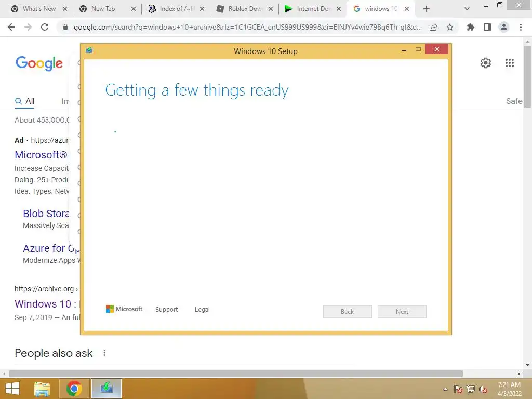532x399 pixels.
Task: Open Google apps grid
Action: tap(510, 63)
